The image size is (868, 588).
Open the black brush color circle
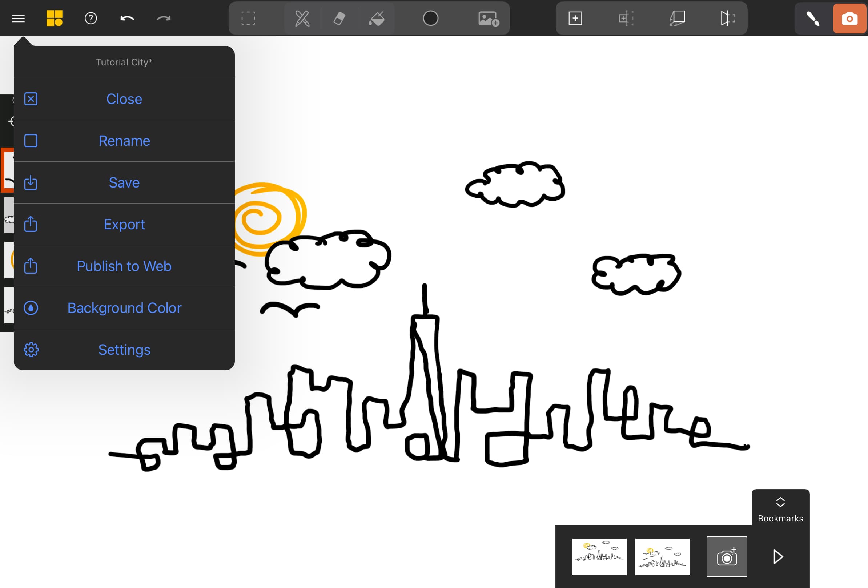click(430, 18)
